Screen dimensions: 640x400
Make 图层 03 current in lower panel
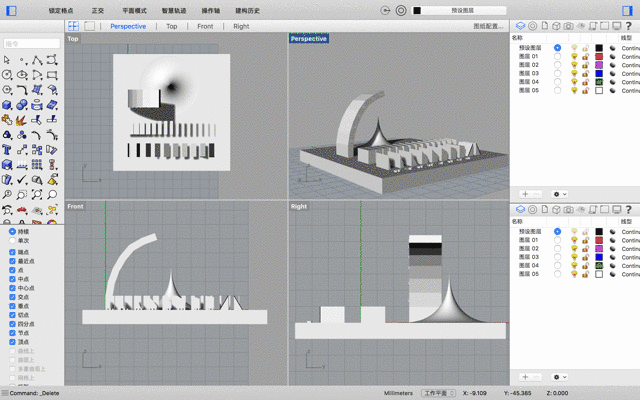[x=557, y=257]
